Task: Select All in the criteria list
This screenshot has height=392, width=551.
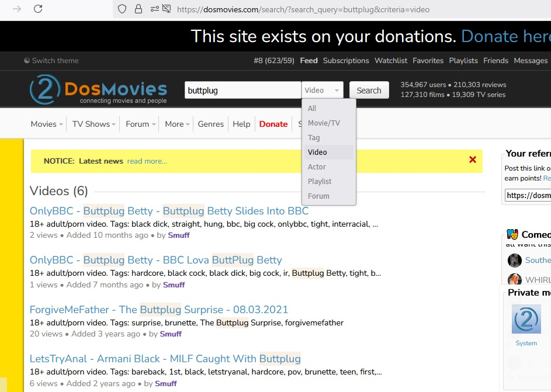Action: (328, 108)
